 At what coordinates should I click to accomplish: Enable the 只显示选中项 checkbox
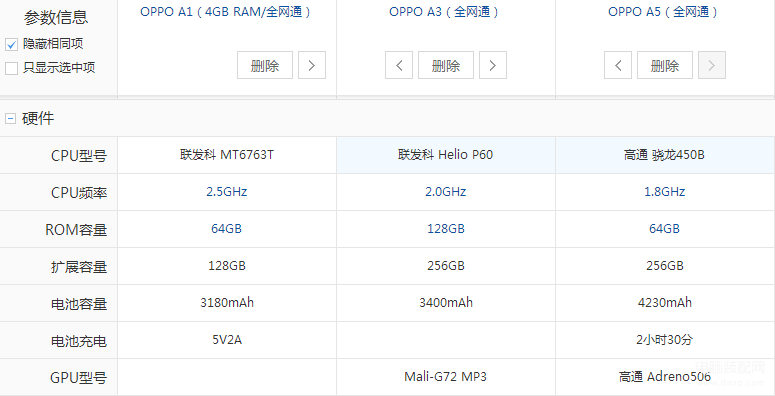(x=11, y=68)
